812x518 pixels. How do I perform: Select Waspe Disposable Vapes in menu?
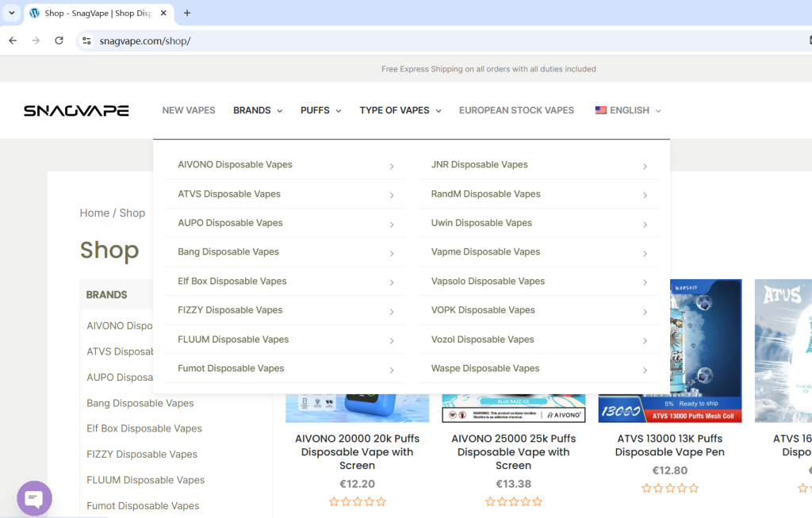(485, 368)
